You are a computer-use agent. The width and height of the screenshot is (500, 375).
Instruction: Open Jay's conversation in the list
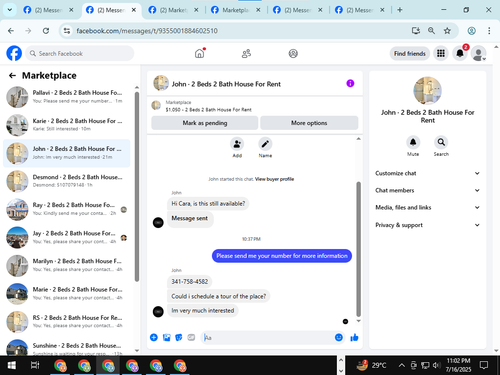tap(67, 237)
